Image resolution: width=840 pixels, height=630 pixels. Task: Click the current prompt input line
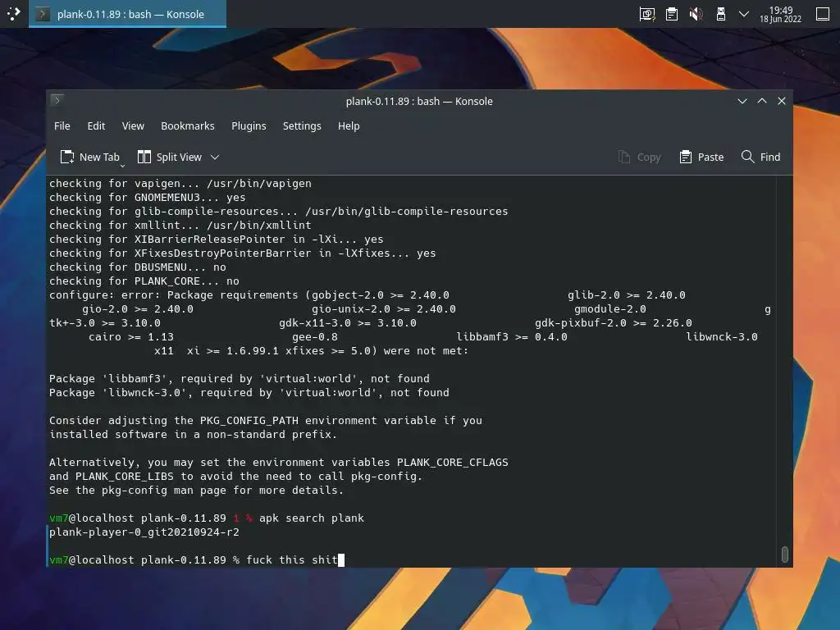point(197,559)
